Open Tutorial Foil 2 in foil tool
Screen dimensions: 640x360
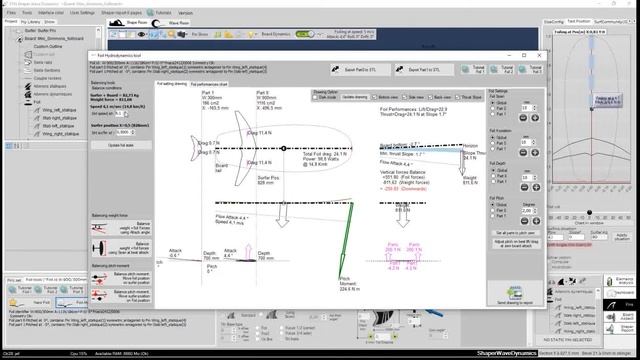[x=502, y=69]
